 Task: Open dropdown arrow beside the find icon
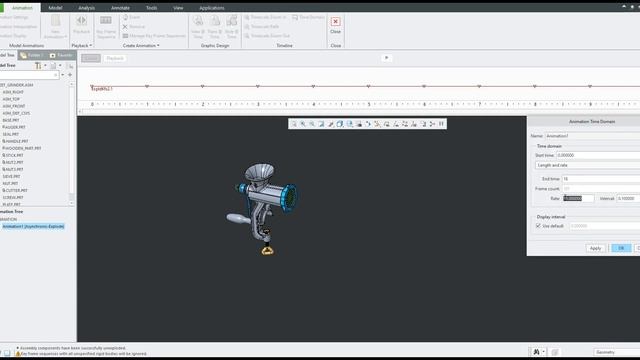(544, 352)
